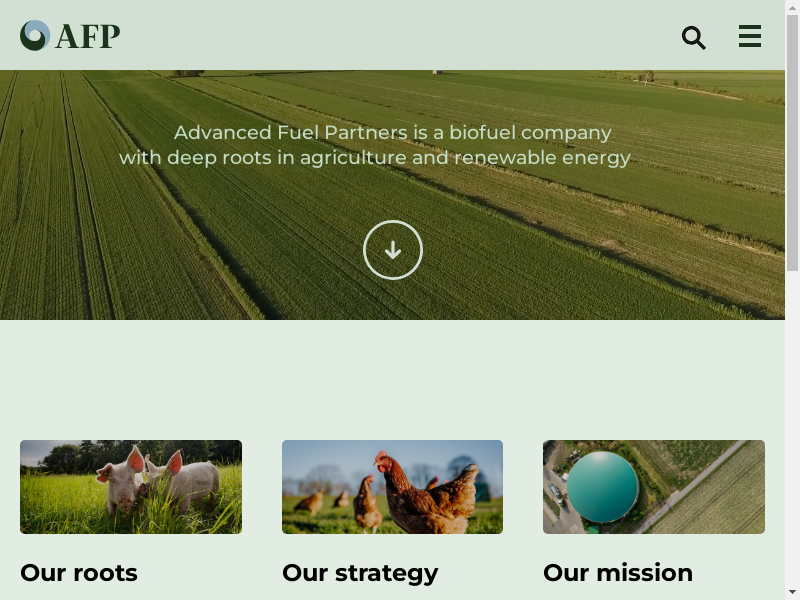
Task: Click the AFP swirl logo icon
Action: tap(35, 35)
